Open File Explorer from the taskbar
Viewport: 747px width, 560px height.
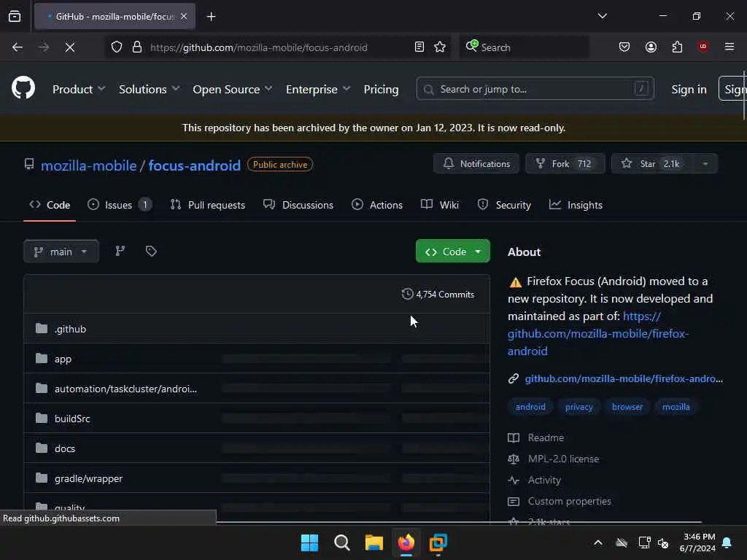click(x=374, y=542)
